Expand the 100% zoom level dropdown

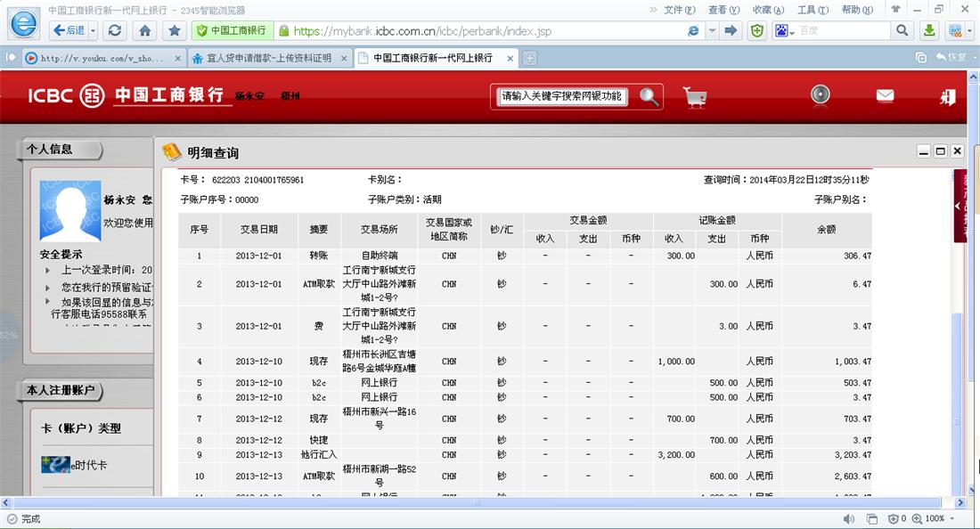pos(952,518)
